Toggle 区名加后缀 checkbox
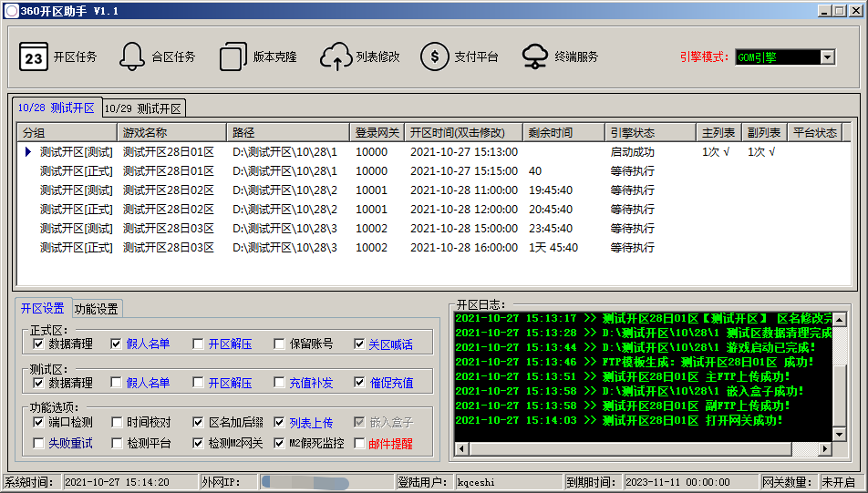The height and width of the screenshot is (493, 868). (x=198, y=423)
